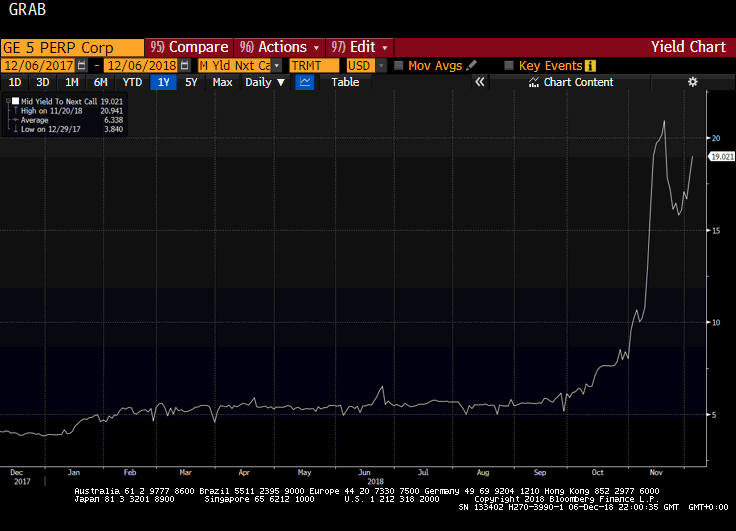Expand the yield type dropdown arrow
Image resolution: width=736 pixels, height=531 pixels.
click(x=277, y=66)
